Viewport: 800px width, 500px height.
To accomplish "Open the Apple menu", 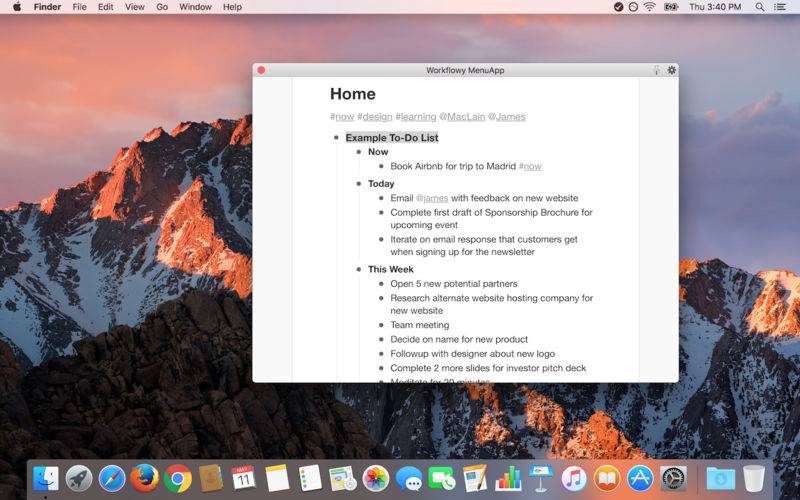I will 16,7.
